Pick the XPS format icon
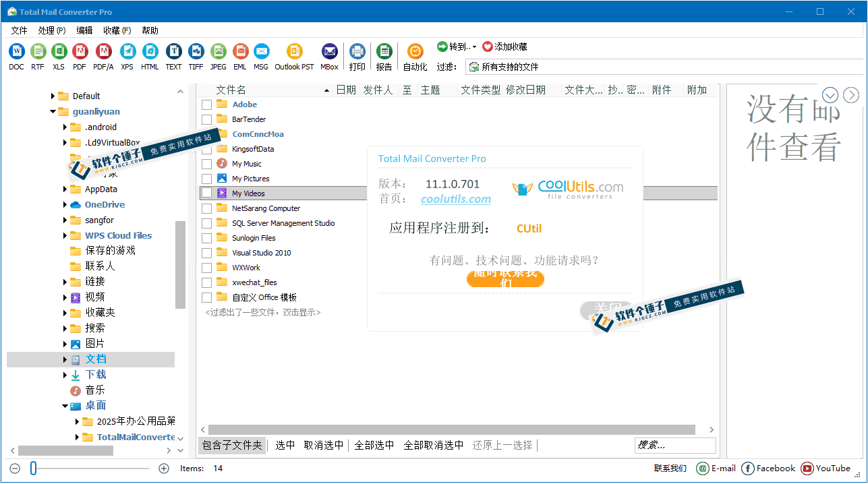 tap(127, 51)
